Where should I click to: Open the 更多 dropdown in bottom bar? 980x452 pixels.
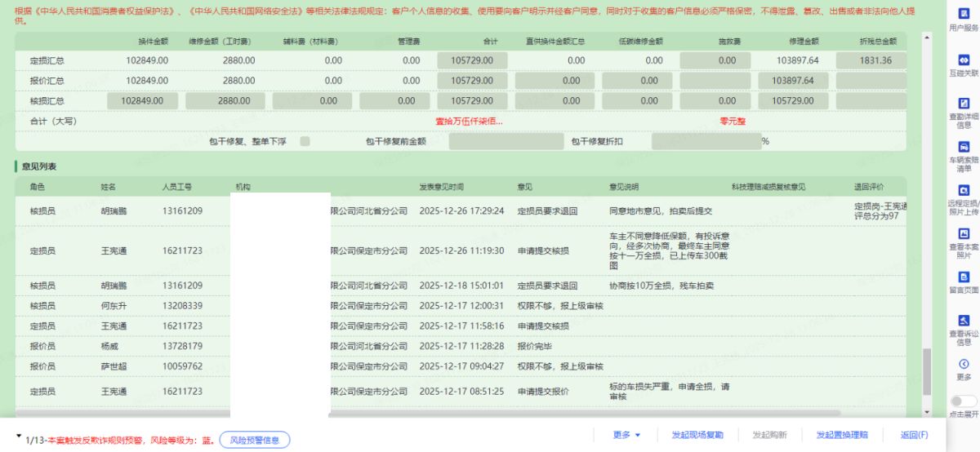[626, 435]
